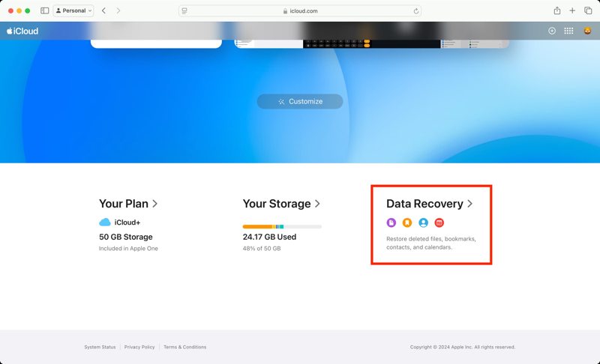Click the red restore calendars icon
The height and width of the screenshot is (364, 600).
coord(439,222)
